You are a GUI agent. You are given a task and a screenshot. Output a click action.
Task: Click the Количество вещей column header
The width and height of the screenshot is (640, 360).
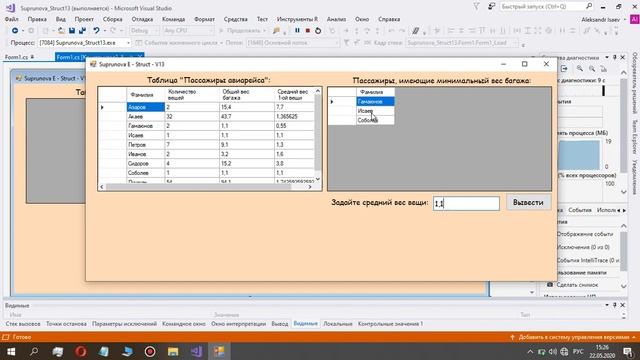pos(192,95)
